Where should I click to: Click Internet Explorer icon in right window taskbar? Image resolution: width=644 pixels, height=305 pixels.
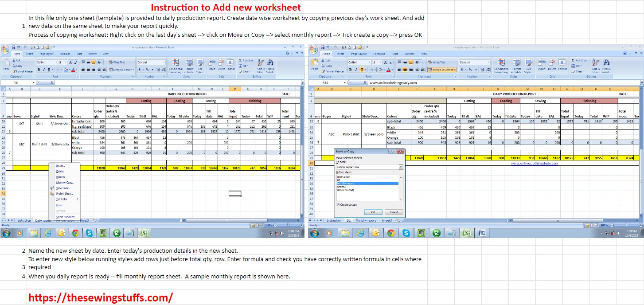click(x=360, y=232)
